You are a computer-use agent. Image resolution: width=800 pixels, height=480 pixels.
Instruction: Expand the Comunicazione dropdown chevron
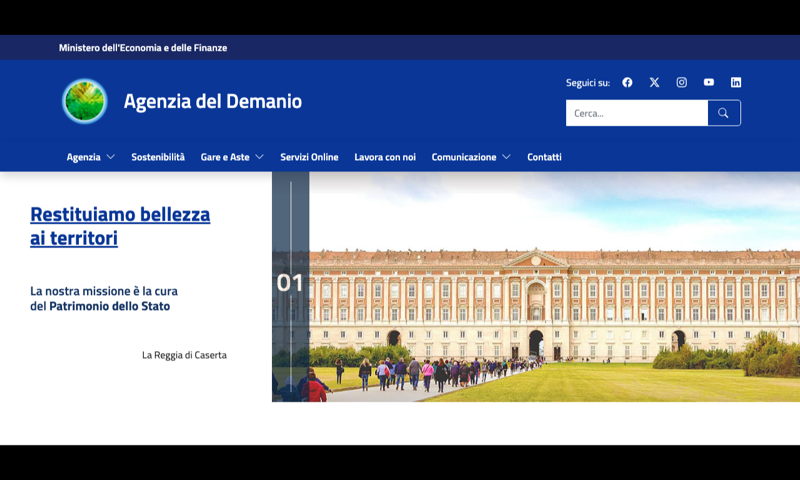pyautogui.click(x=506, y=157)
